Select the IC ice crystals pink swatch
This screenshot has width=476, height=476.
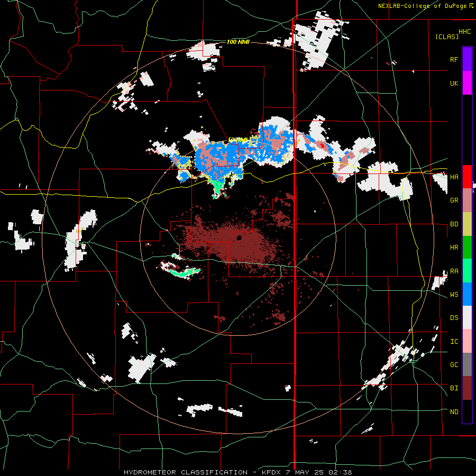click(x=467, y=341)
